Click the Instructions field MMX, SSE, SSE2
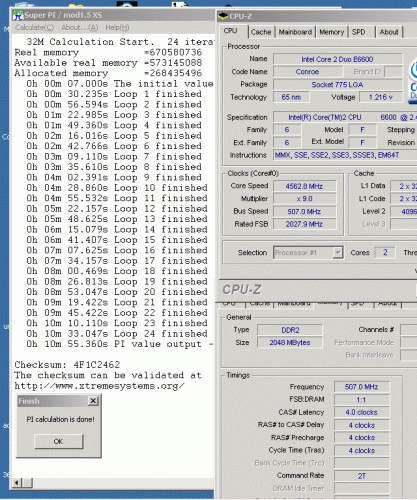417x500 pixels. click(x=345, y=155)
